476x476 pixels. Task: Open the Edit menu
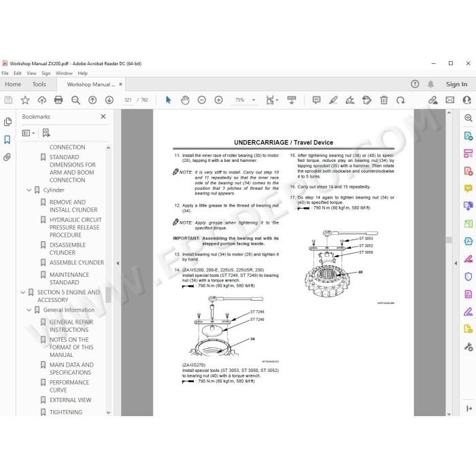18,73
